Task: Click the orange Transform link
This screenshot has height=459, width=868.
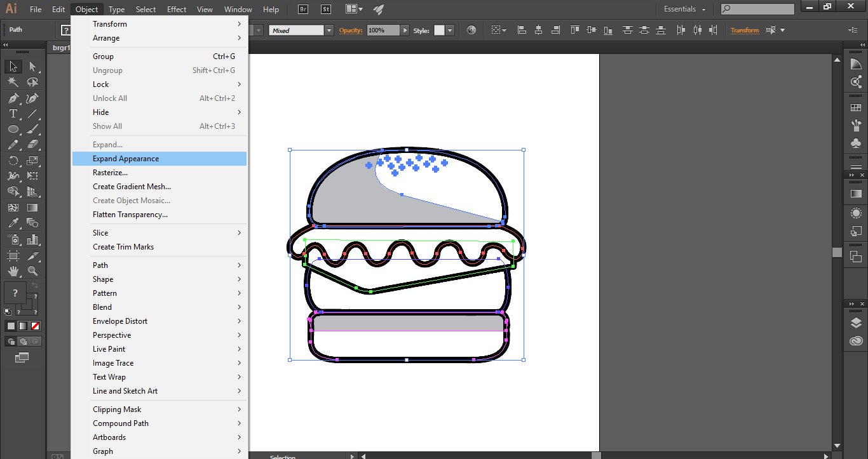Action: pyautogui.click(x=744, y=30)
